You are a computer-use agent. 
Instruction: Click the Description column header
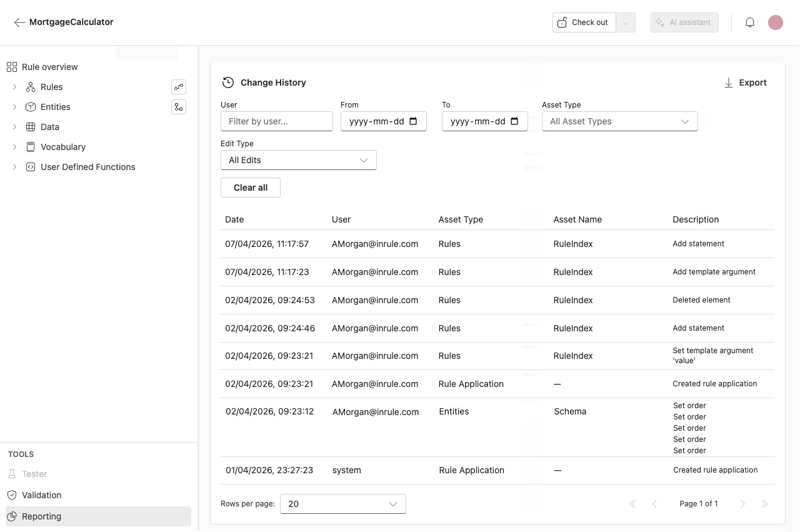(696, 219)
